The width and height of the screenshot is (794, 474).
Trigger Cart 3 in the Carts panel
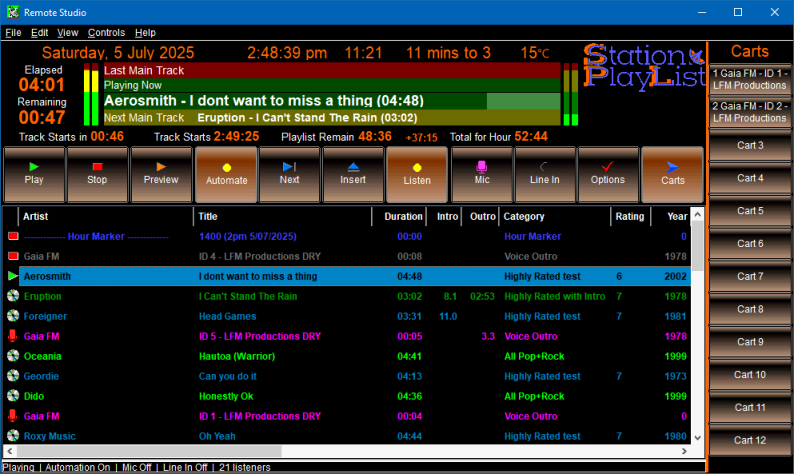click(749, 146)
